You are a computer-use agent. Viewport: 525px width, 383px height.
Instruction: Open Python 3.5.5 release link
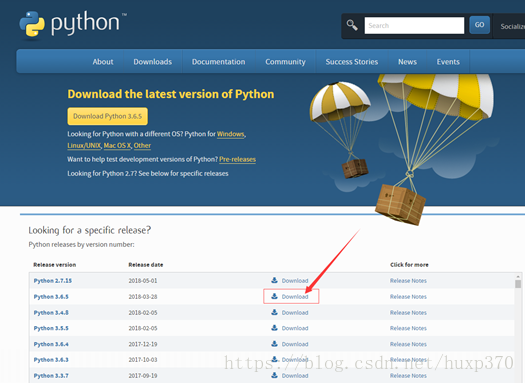coord(51,328)
